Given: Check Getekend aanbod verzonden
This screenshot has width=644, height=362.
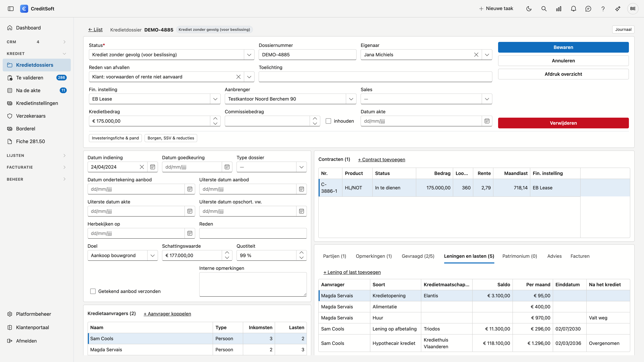Looking at the screenshot, I should (93, 291).
